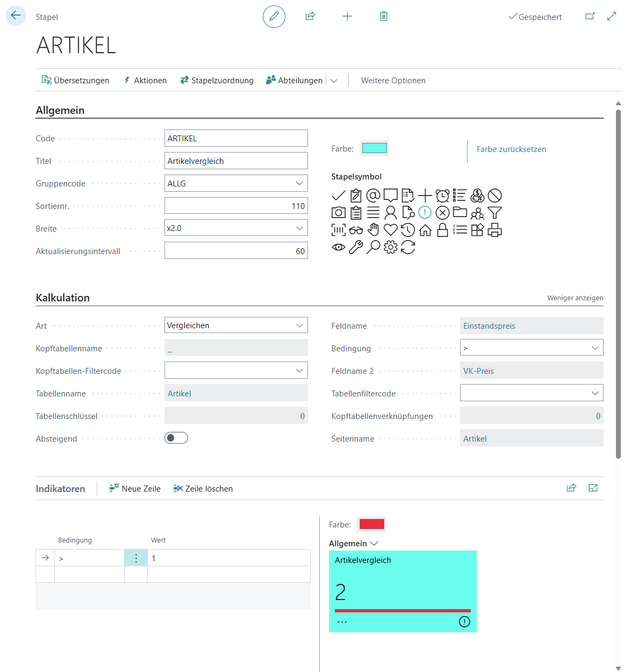Open row options for indicator row
This screenshot has height=672, width=638.
[x=136, y=558]
